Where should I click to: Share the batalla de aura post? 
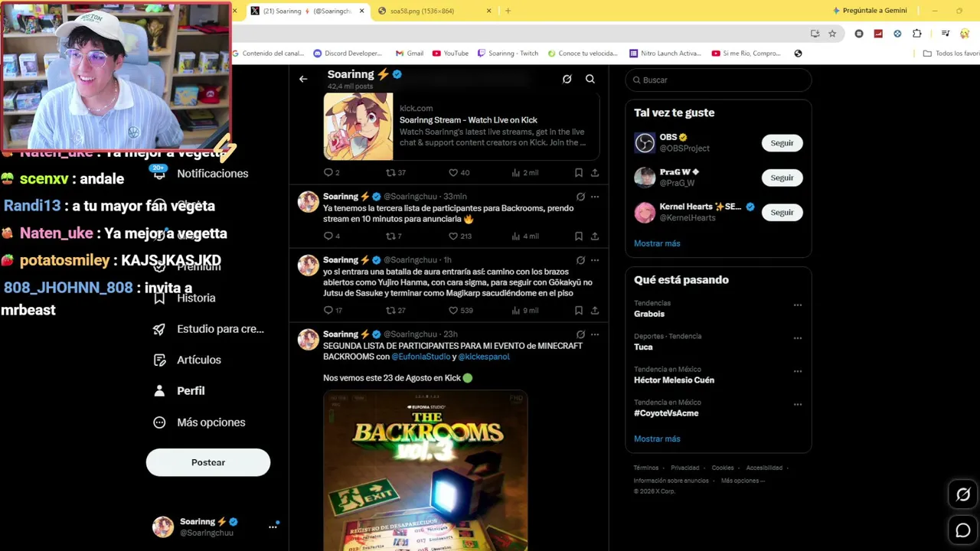tap(595, 311)
